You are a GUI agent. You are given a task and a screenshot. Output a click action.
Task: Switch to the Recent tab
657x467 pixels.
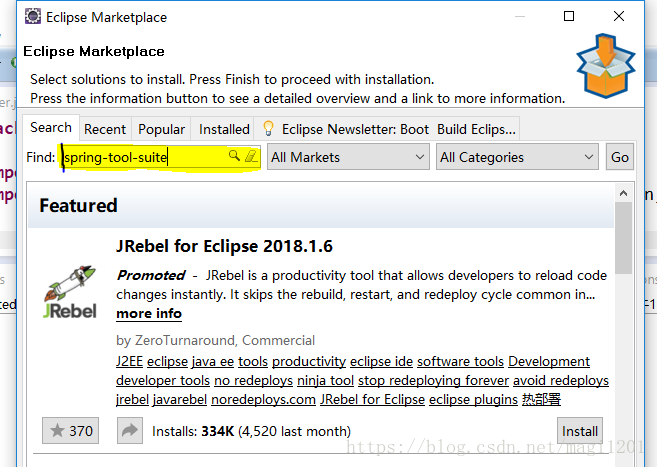tap(105, 129)
